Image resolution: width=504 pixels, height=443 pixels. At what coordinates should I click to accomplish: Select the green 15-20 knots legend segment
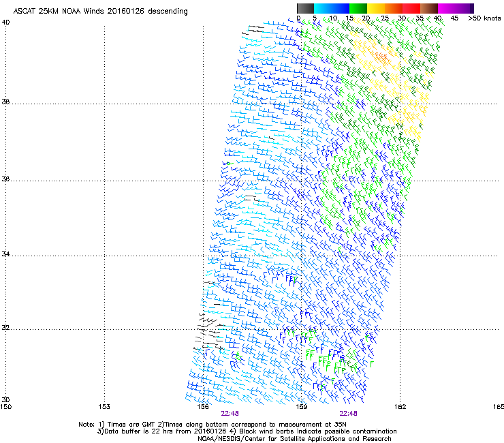click(x=358, y=8)
